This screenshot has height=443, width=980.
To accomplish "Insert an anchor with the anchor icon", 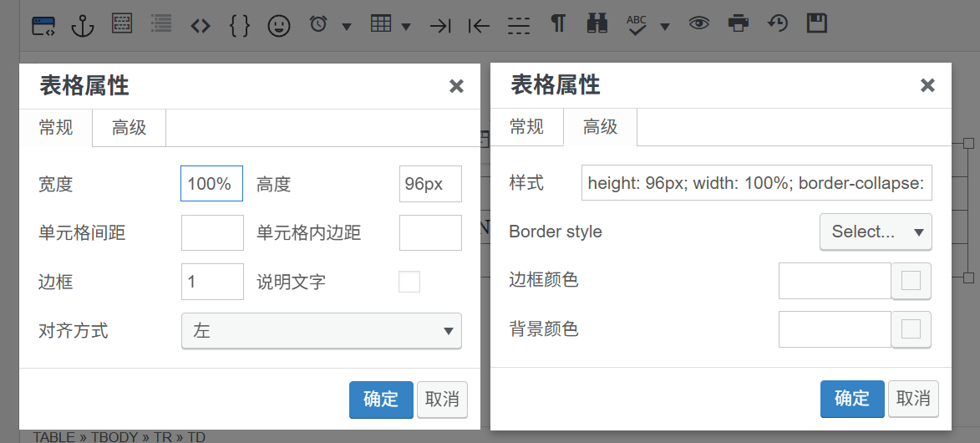I will [83, 26].
